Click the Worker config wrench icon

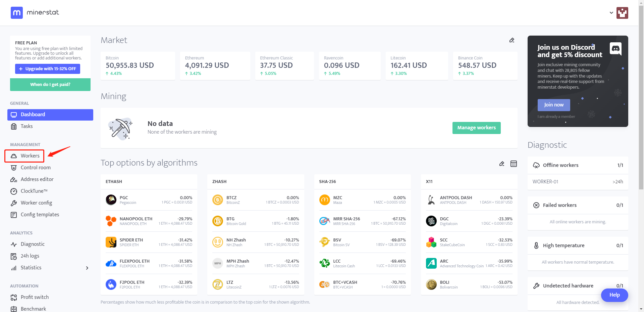click(x=14, y=203)
